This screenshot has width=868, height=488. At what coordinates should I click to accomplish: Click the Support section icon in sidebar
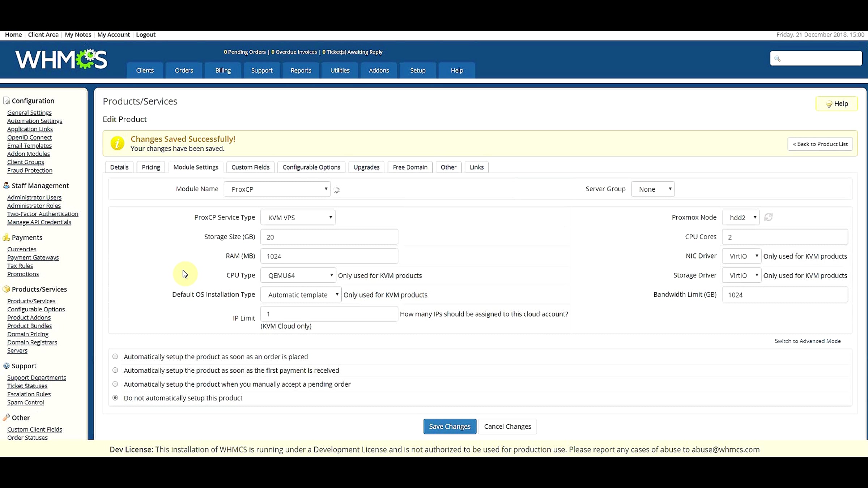pos(7,366)
